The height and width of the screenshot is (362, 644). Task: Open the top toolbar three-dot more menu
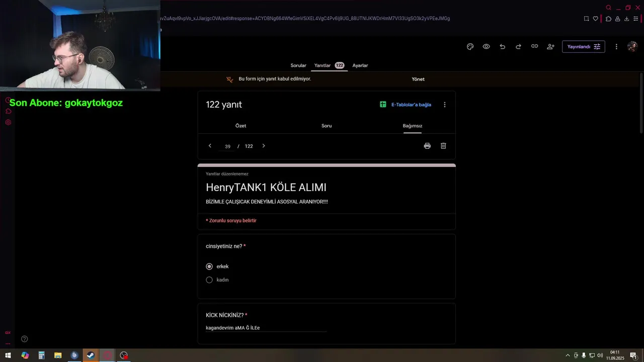pyautogui.click(x=616, y=47)
